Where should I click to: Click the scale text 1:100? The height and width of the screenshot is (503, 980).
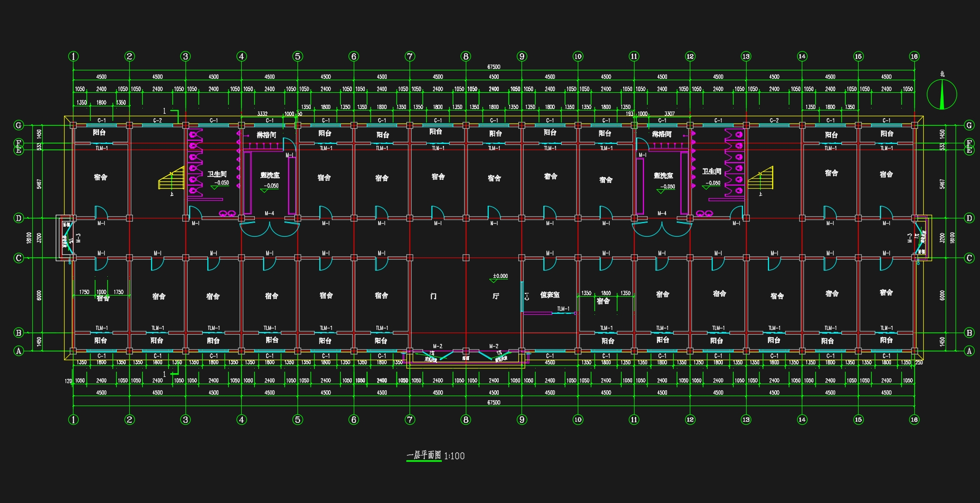pos(454,456)
